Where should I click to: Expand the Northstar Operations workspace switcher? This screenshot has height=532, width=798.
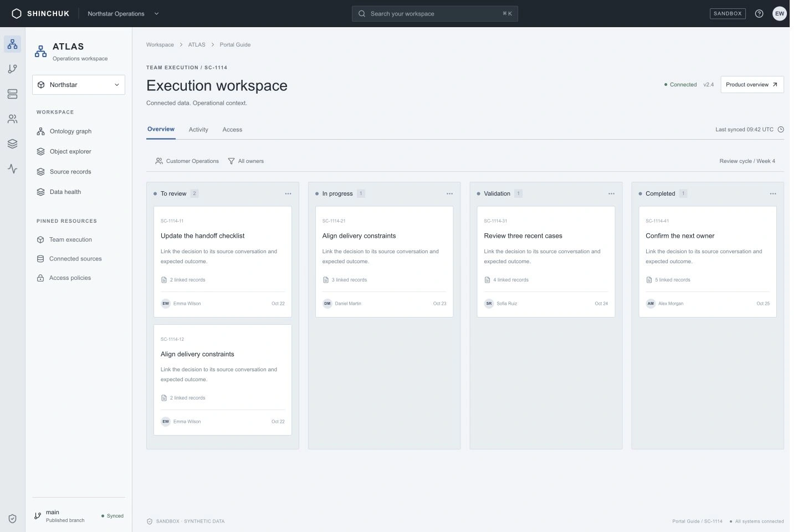(x=123, y=14)
